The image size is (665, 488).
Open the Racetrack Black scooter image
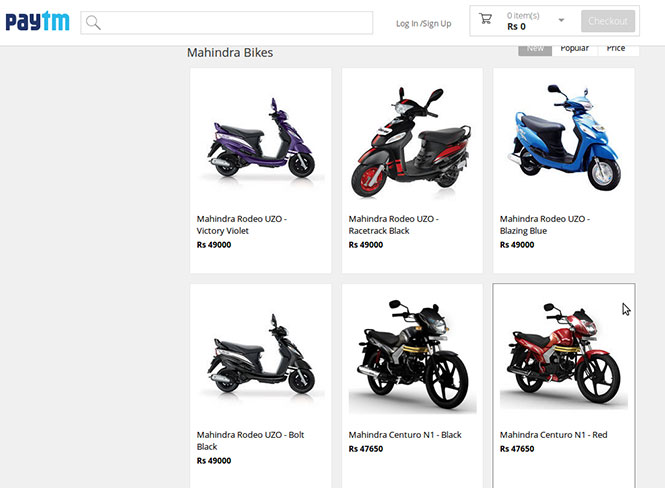coord(412,140)
